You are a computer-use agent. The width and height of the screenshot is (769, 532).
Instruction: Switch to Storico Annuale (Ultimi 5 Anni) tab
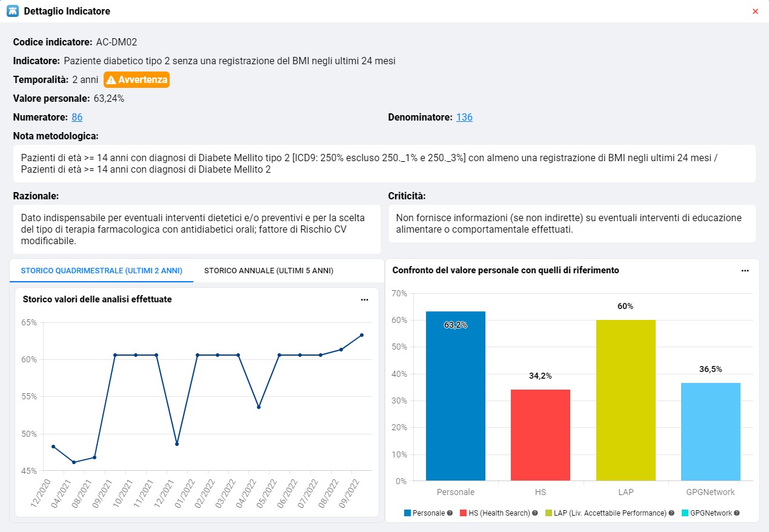point(268,271)
